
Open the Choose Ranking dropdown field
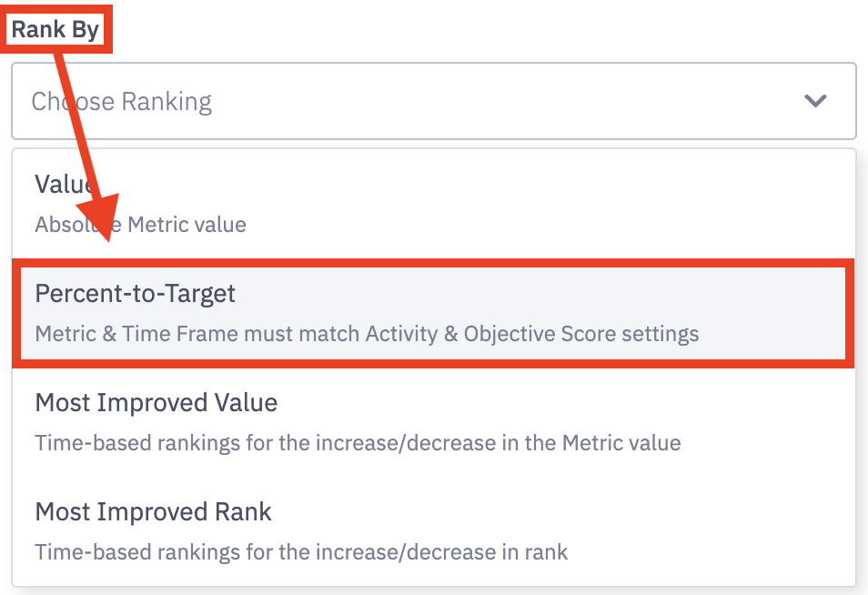[x=433, y=101]
